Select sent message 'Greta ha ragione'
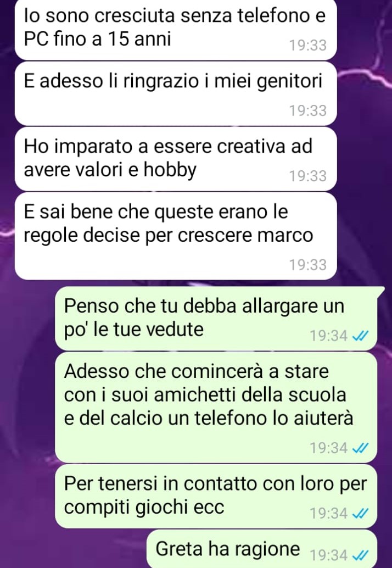This screenshot has width=392, height=568. [x=262, y=549]
